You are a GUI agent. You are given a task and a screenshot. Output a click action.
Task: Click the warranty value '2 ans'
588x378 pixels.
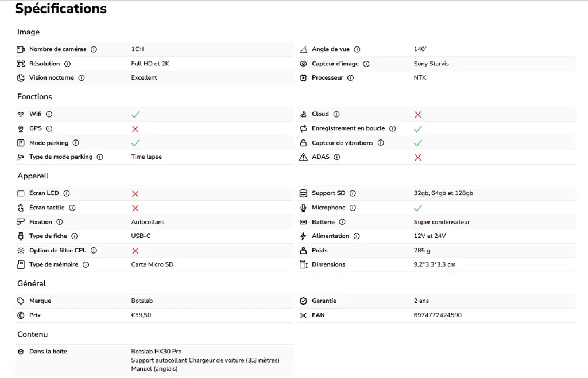[x=421, y=301]
